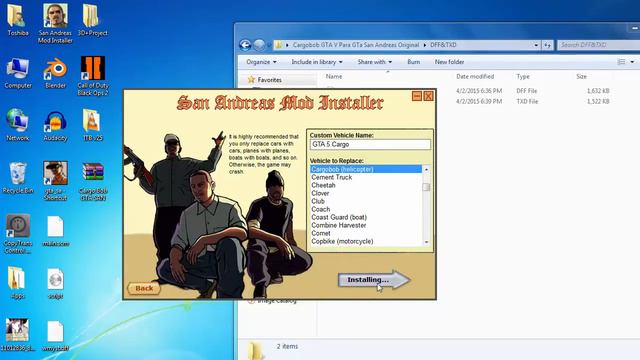Select Coach in vehicle list
The height and width of the screenshot is (360, 640).
[x=366, y=209]
